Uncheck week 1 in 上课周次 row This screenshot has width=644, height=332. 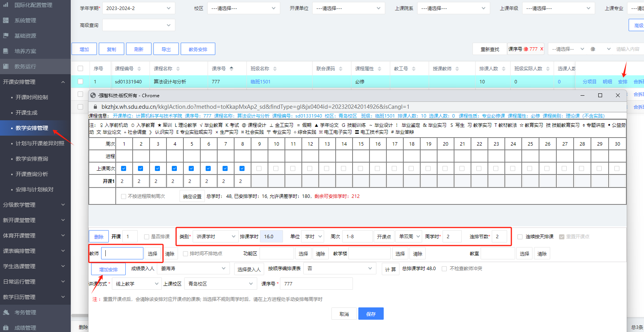point(124,168)
